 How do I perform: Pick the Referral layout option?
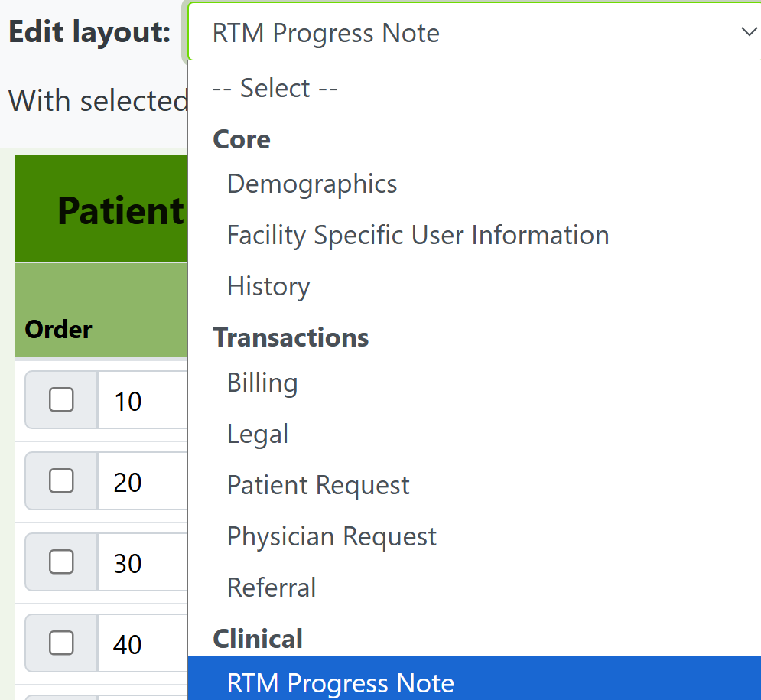click(x=271, y=588)
